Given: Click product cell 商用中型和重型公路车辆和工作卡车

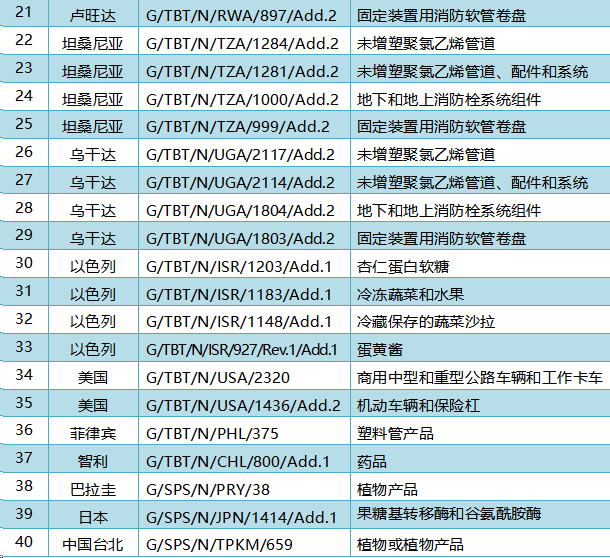Looking at the screenshot, I should coord(480,376).
